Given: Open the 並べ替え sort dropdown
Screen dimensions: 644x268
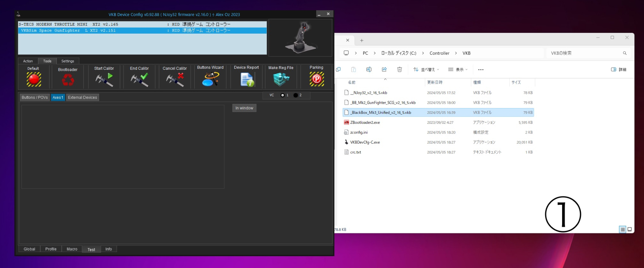Looking at the screenshot, I should tap(426, 69).
